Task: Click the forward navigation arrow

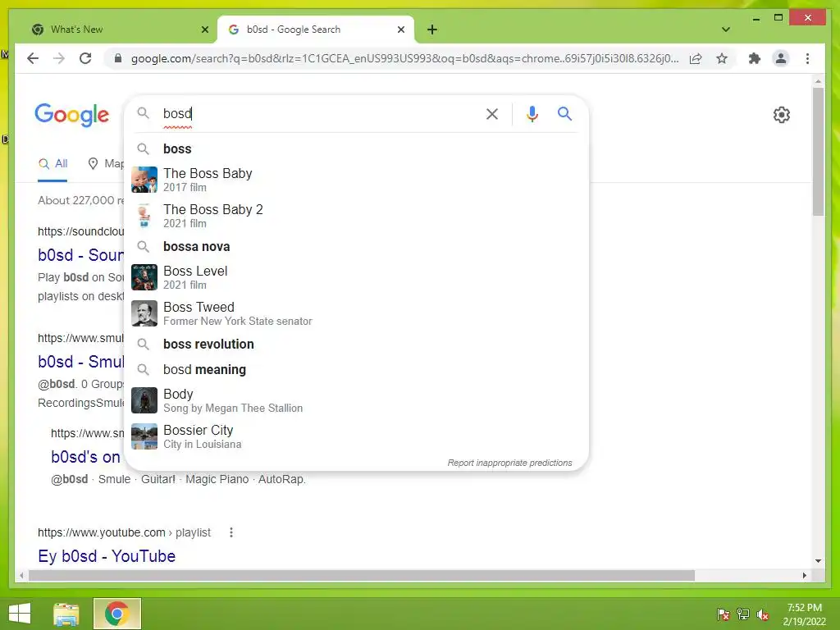Action: [59, 58]
